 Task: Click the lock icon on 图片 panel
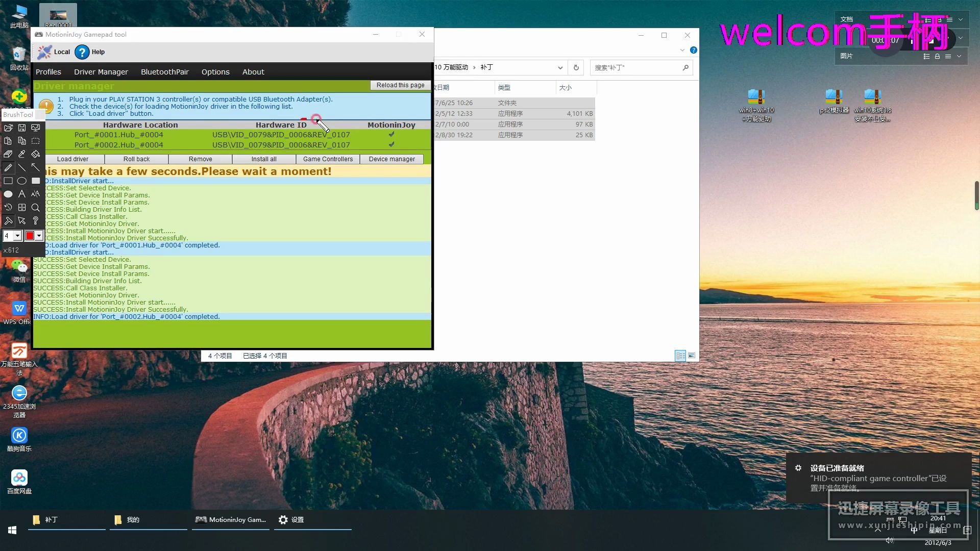(x=937, y=56)
